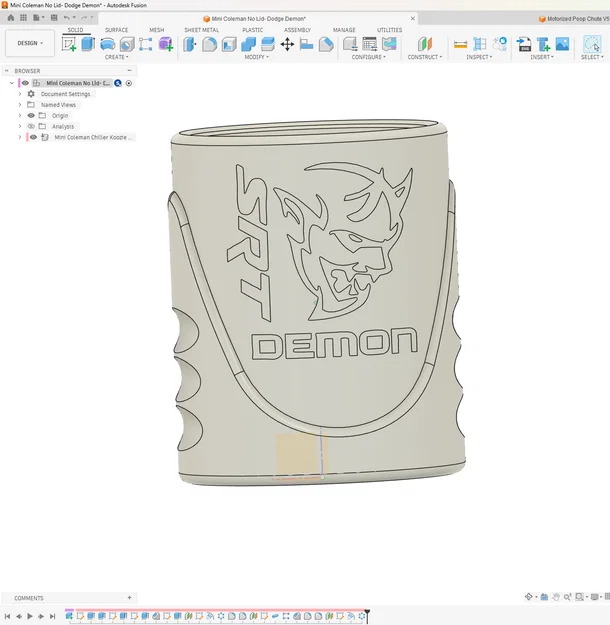
Task: Open the INSERT dropdown menu
Action: click(542, 57)
